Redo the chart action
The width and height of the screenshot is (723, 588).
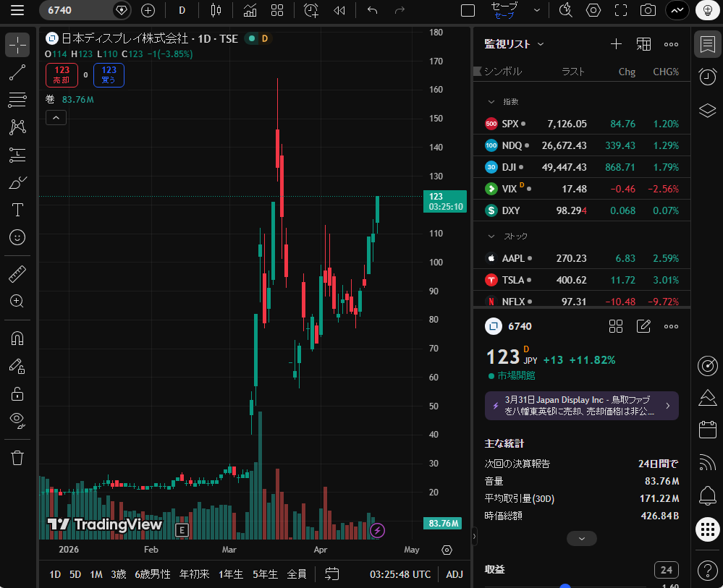399,10
